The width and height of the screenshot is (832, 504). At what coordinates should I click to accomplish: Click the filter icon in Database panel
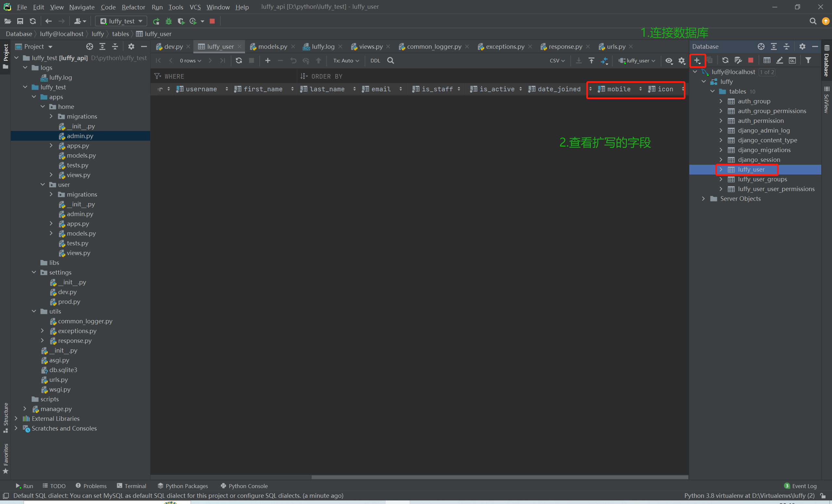(x=808, y=60)
